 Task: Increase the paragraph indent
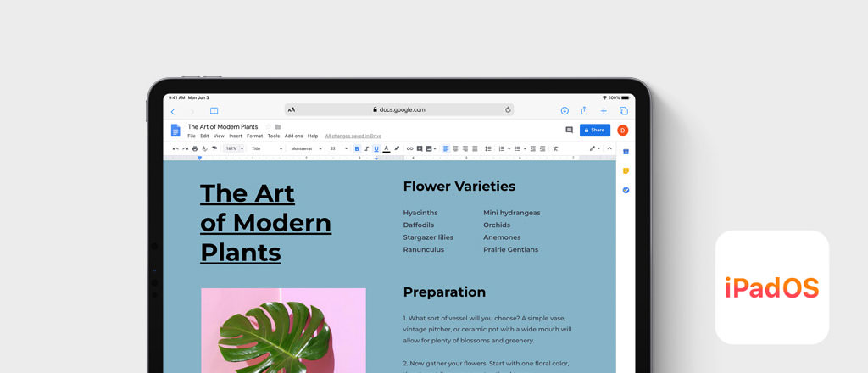[542, 148]
